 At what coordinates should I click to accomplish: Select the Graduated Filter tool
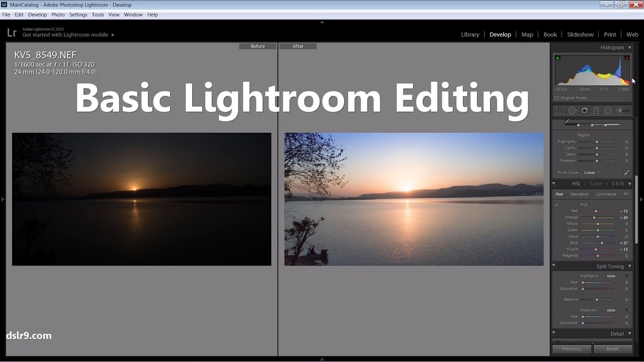coord(596,111)
